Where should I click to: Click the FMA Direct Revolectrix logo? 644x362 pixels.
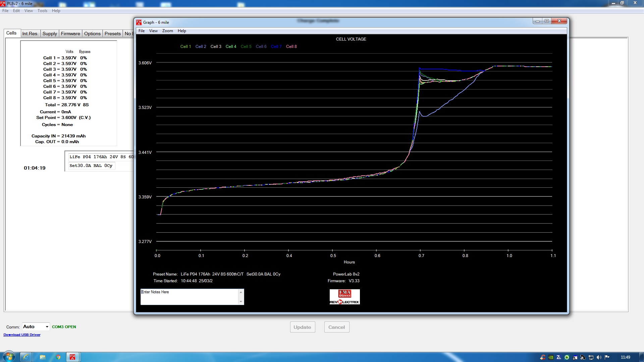click(344, 297)
